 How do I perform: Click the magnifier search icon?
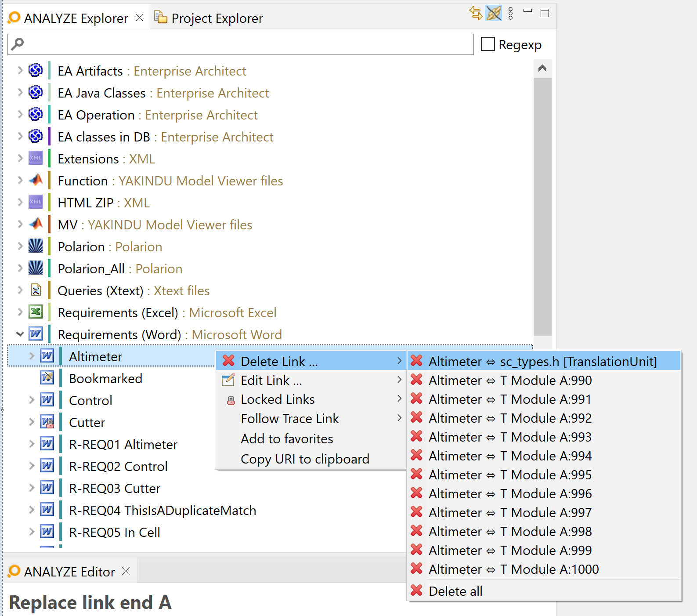(x=18, y=44)
